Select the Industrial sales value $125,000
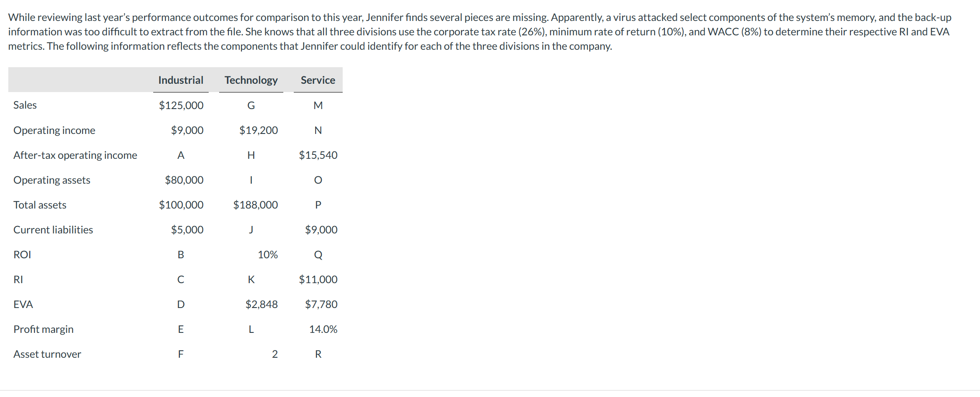Image resolution: width=980 pixels, height=397 pixels. pos(181,105)
